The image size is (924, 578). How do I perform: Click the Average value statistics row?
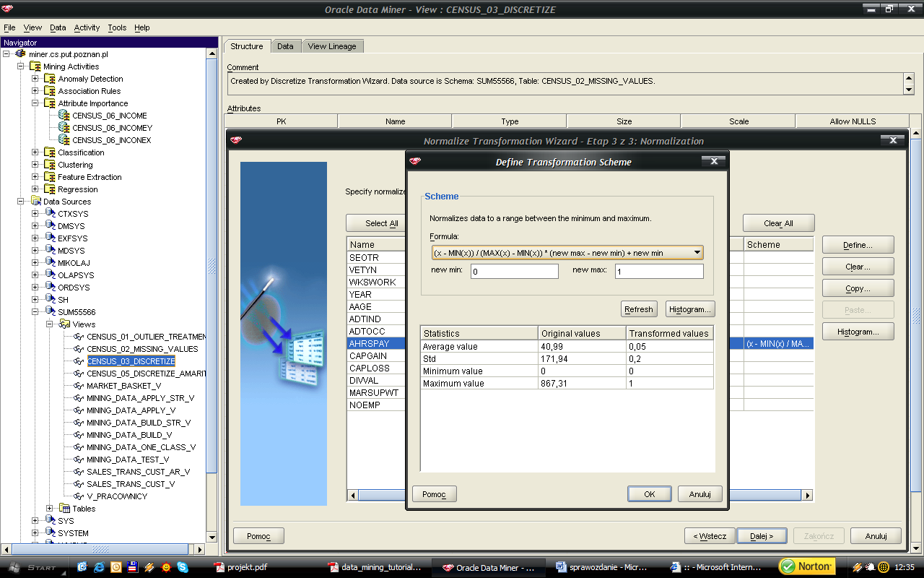pyautogui.click(x=567, y=346)
